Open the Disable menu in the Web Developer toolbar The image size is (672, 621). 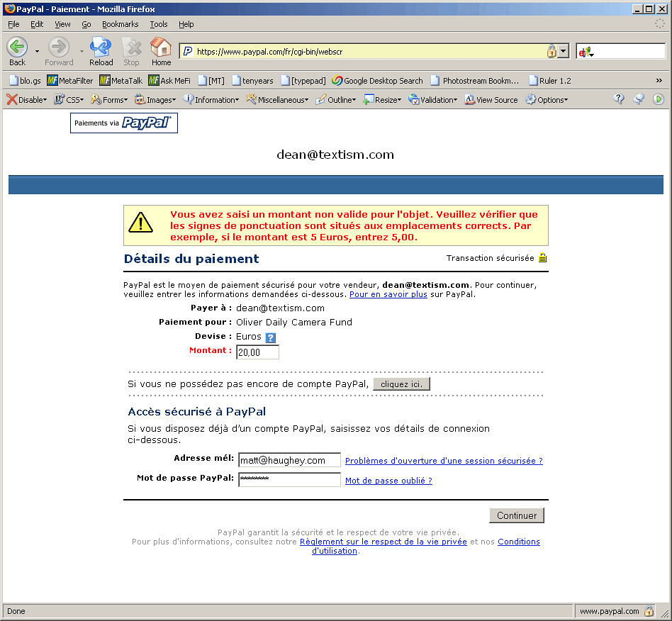tap(26, 99)
